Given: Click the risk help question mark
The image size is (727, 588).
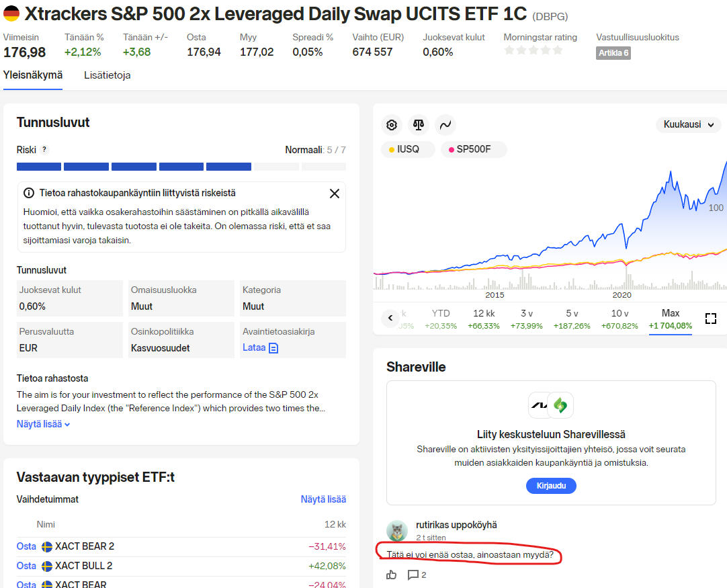Looking at the screenshot, I should coord(44,150).
